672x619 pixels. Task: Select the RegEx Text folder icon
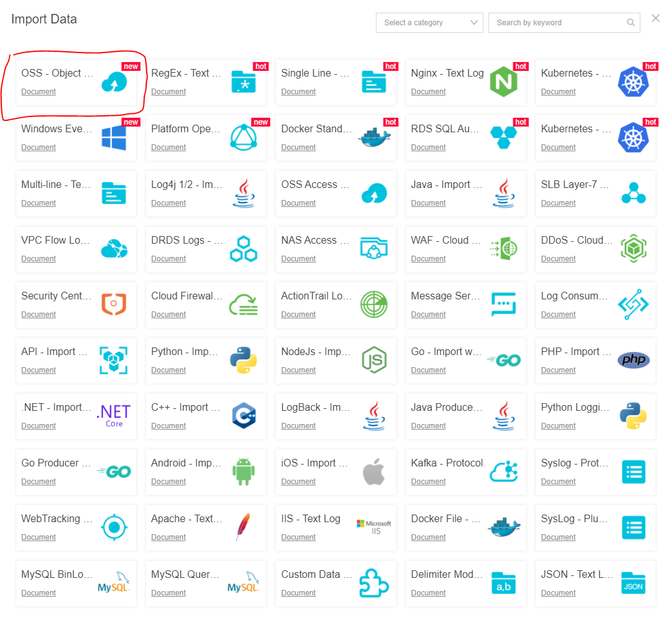pos(244,82)
